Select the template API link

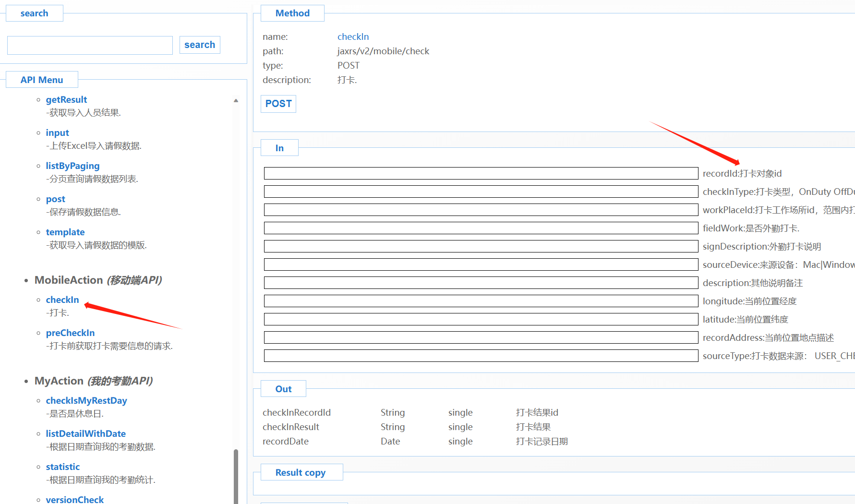pos(65,232)
